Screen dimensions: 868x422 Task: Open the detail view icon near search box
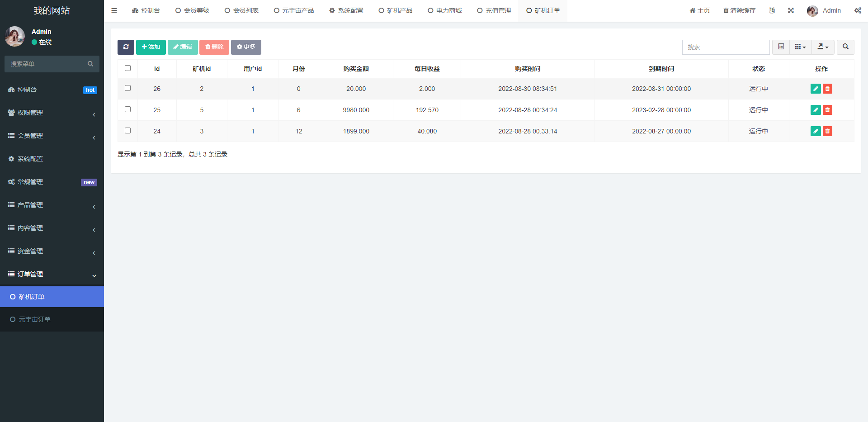pyautogui.click(x=780, y=47)
